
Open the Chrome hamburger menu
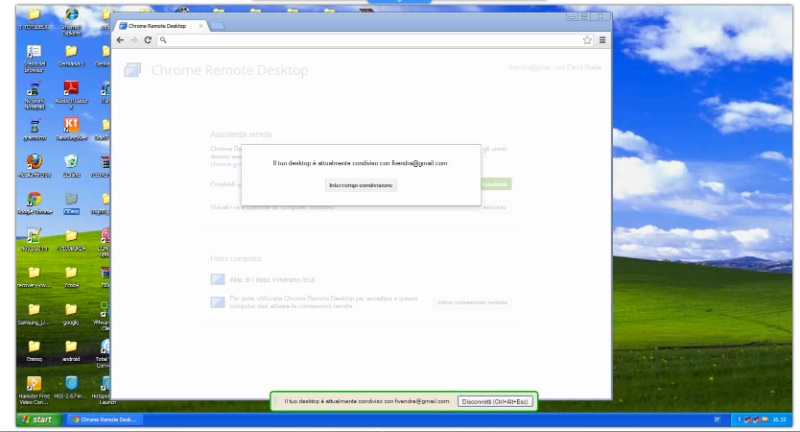602,39
